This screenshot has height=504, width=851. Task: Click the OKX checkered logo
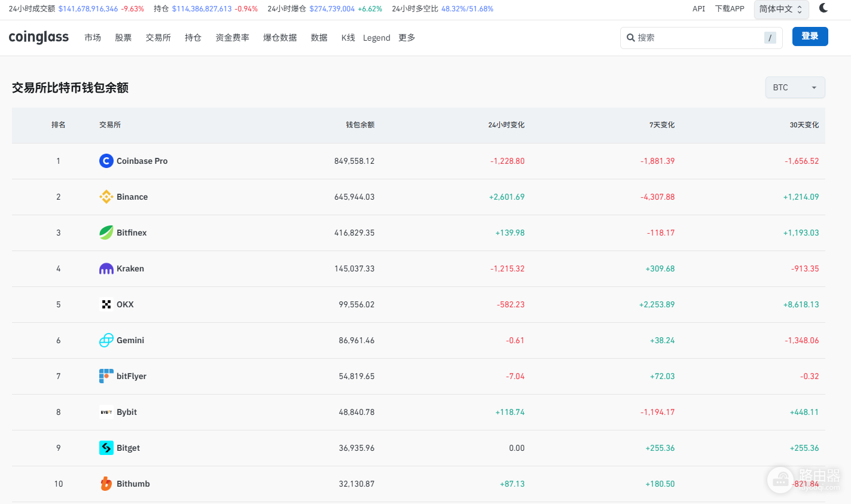[x=106, y=304]
